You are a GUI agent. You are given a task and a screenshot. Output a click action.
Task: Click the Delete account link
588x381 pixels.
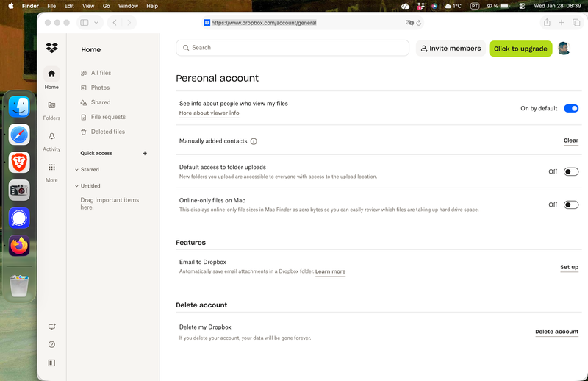click(556, 332)
